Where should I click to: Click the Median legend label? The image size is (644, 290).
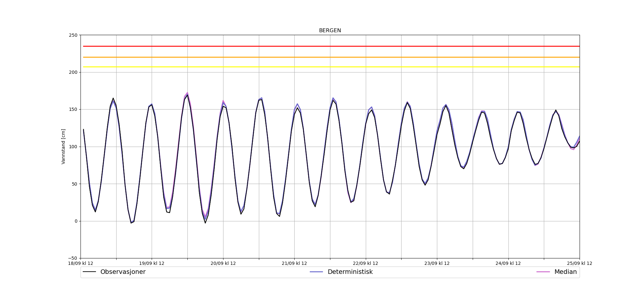[565, 272]
